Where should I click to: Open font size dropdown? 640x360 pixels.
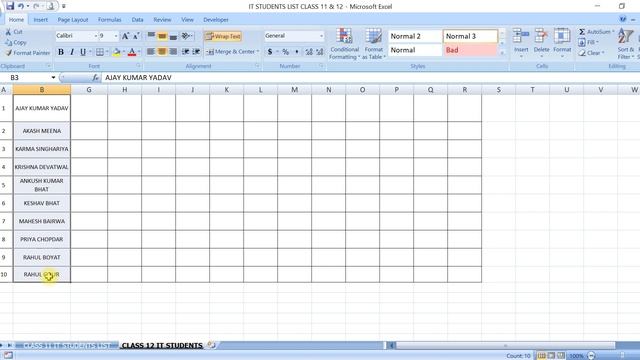point(116,36)
